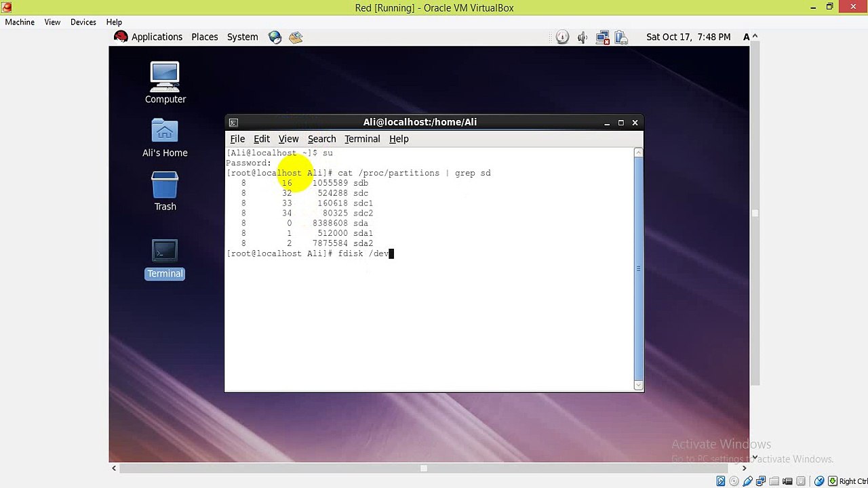
Task: Click the VirtualBox network adapters icon
Action: pyautogui.click(x=762, y=481)
